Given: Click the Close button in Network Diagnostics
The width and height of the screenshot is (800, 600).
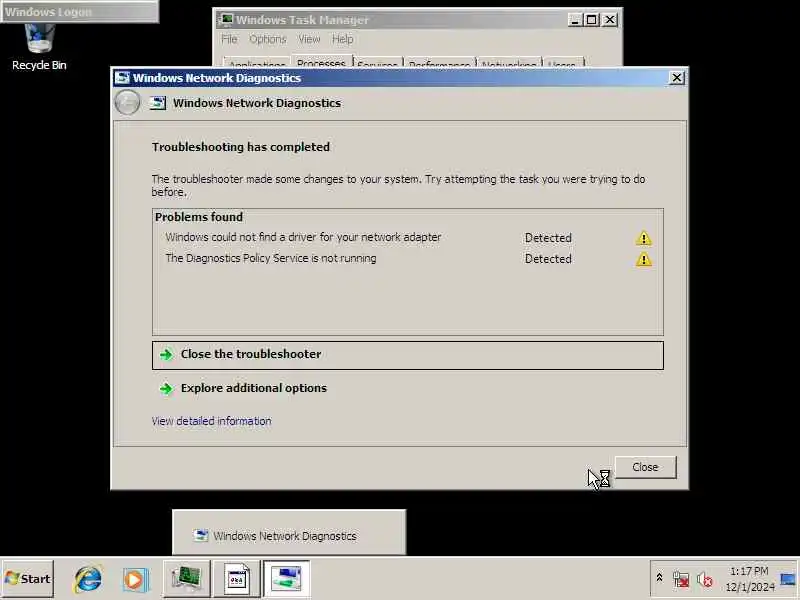Looking at the screenshot, I should tap(645, 467).
